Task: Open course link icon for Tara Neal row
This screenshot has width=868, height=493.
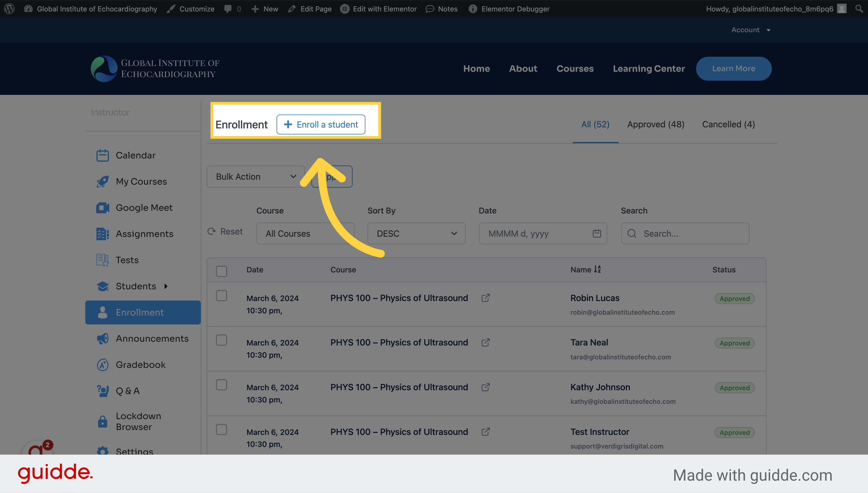Action: pyautogui.click(x=485, y=342)
